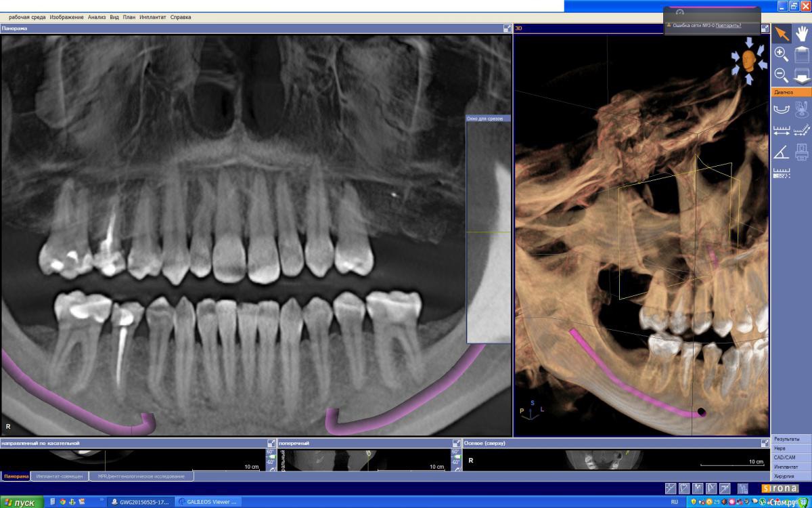
Task: Activate the hand pan tool
Action: pyautogui.click(x=802, y=33)
